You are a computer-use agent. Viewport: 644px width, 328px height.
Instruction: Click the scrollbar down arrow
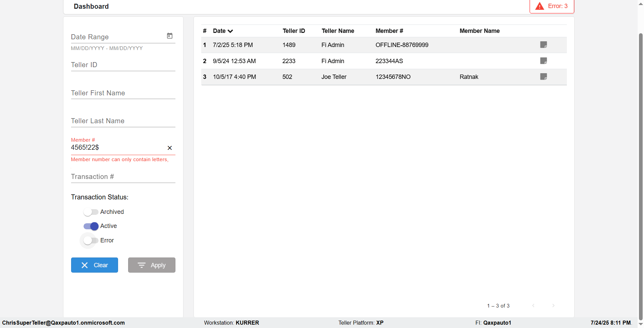[x=641, y=324]
